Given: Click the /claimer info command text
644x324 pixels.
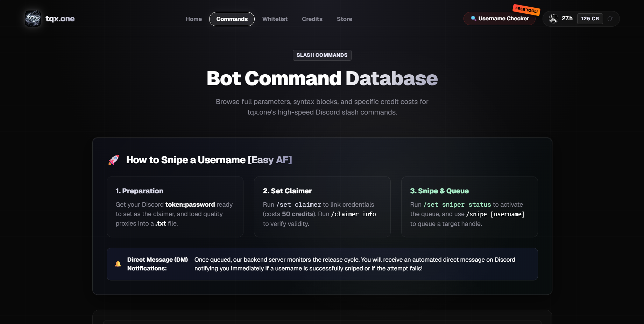Looking at the screenshot, I should point(354,214).
